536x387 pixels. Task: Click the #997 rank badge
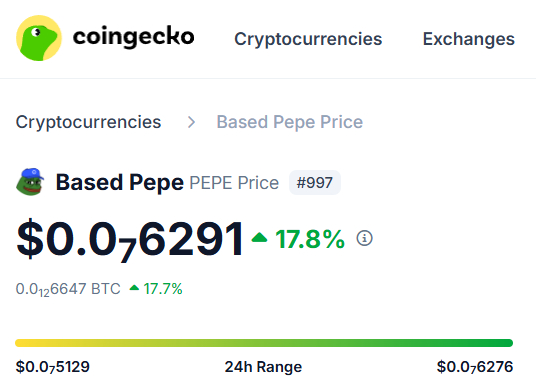click(315, 183)
